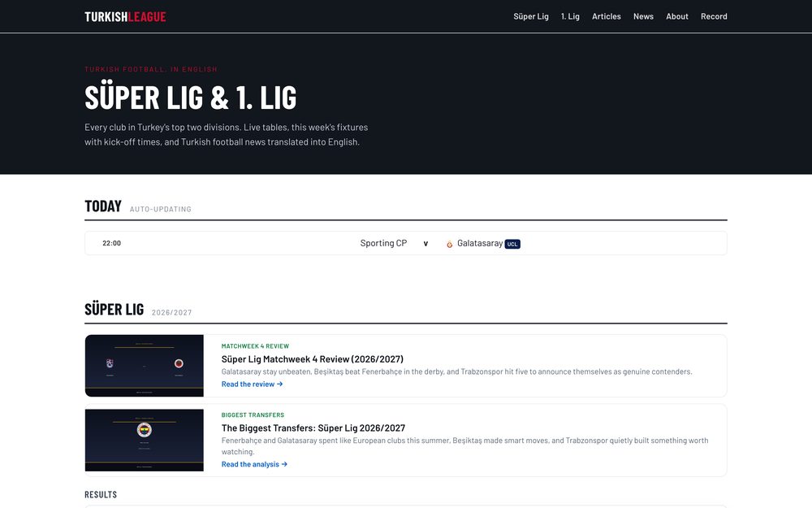Click the 2026/2027 season label
Screen dimensions: 812x508
coord(171,312)
